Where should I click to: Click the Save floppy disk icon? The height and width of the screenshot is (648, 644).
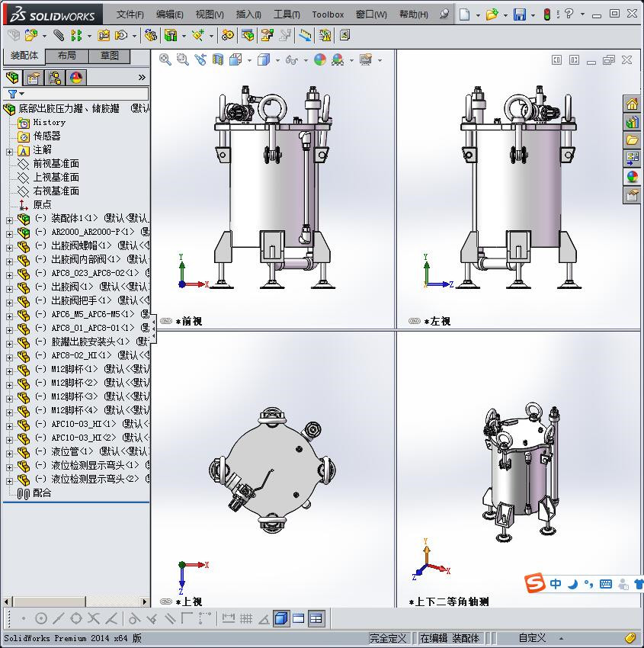click(x=520, y=15)
